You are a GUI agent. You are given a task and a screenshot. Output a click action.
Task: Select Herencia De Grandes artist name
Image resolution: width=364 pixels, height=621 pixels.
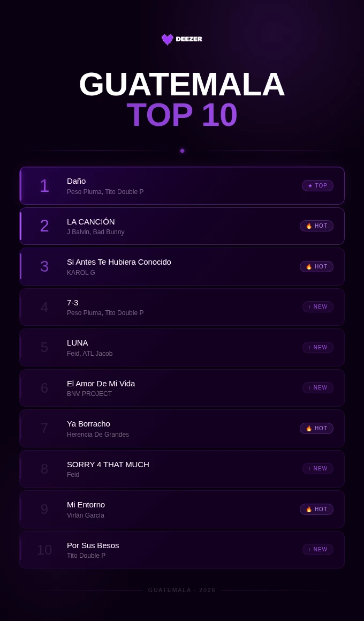point(98,435)
